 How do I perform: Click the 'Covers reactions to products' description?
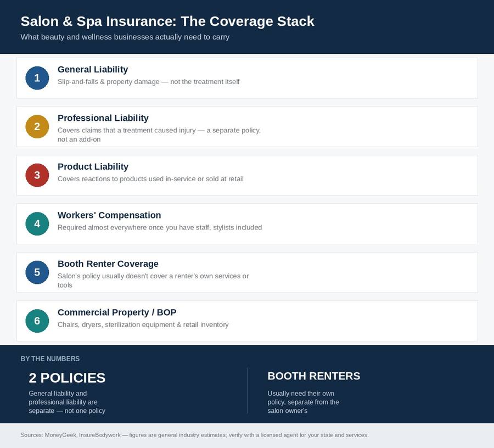tap(150, 178)
